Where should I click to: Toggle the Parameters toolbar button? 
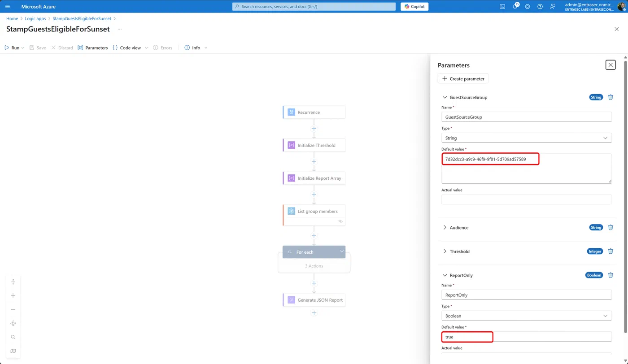pos(93,48)
